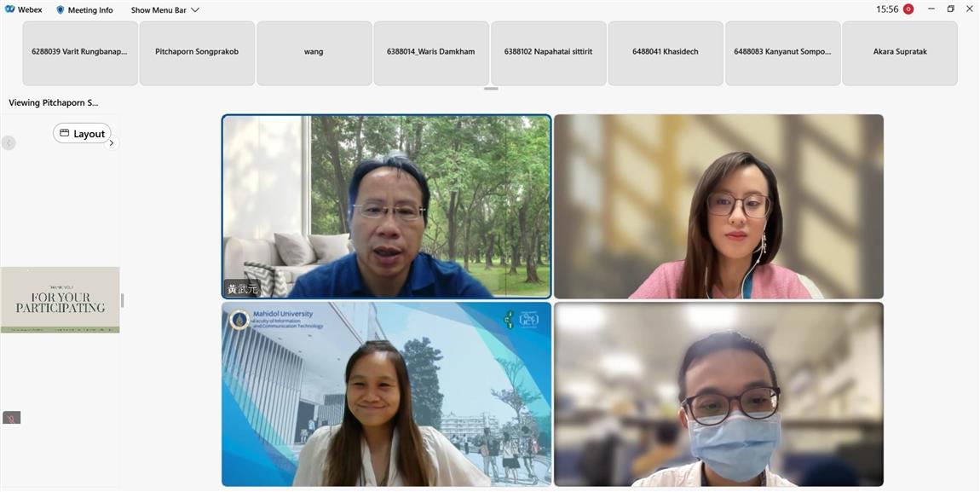Image resolution: width=980 pixels, height=492 pixels.
Task: Click the divider handle beside the slide thumbnail
Action: click(x=123, y=300)
